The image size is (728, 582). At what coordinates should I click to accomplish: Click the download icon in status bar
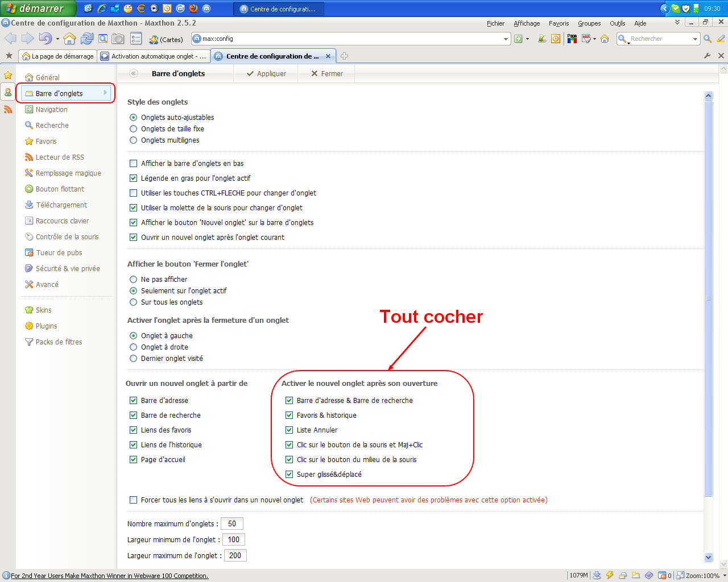click(597, 575)
